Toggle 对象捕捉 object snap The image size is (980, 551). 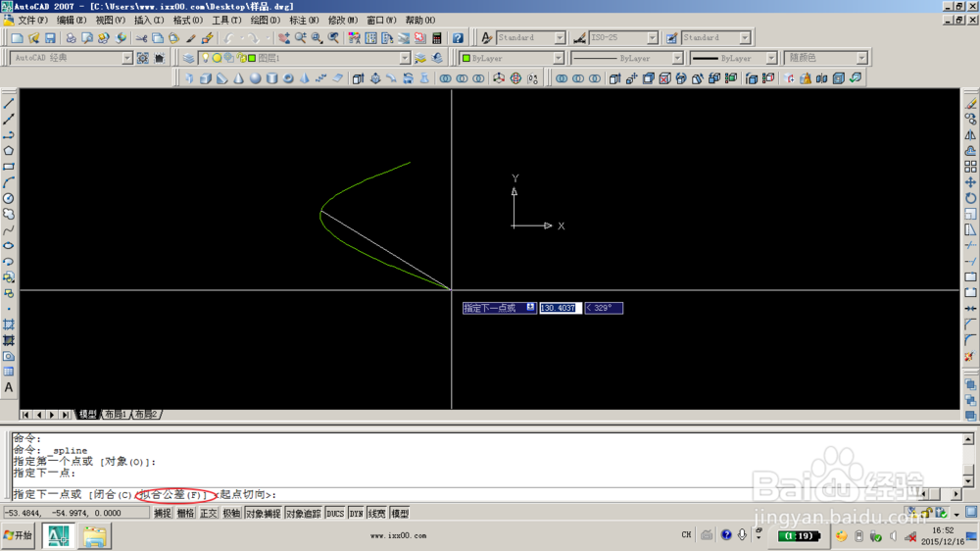[263, 514]
